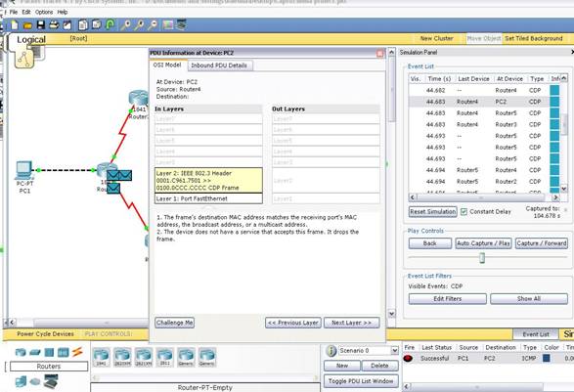Pick the 2620XM router model
This screenshot has width=574, height=392.
click(x=122, y=357)
